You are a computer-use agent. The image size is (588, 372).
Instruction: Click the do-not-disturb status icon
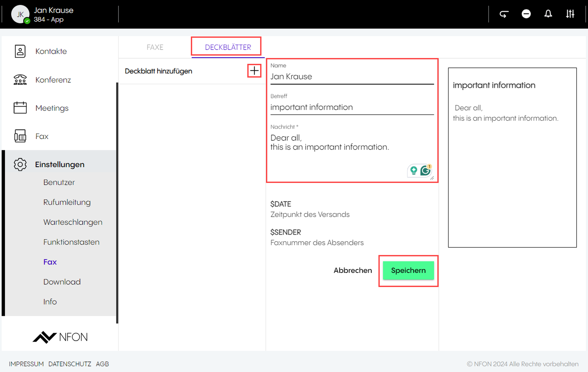coord(526,14)
